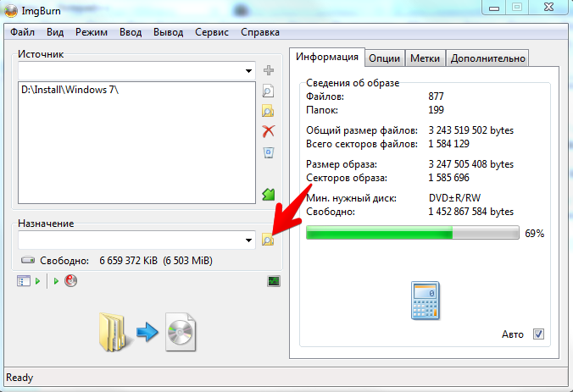This screenshot has height=392, width=573.
Task: Click the files count 877
Action: [x=436, y=97]
